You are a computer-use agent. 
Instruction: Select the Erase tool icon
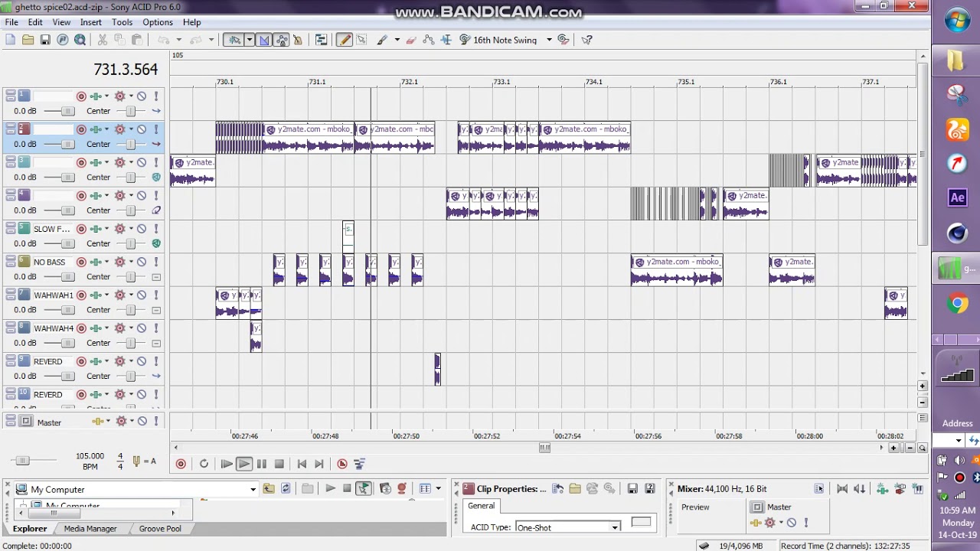click(410, 40)
